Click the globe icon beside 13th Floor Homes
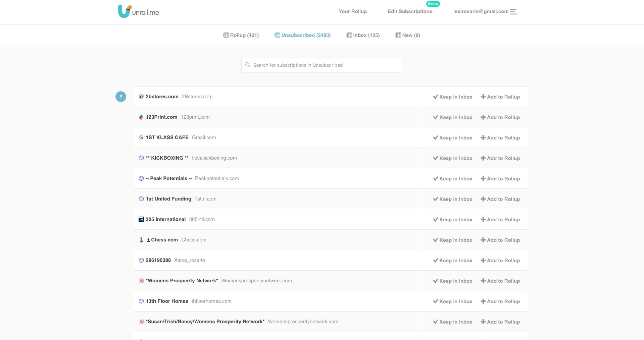Viewport: 644px width, 340px height. [141, 301]
